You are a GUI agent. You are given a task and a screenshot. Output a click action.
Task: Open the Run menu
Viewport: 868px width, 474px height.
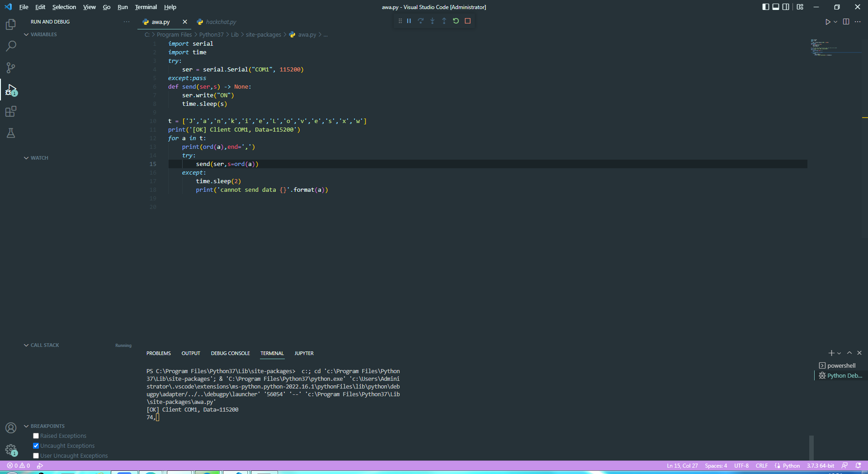(123, 7)
